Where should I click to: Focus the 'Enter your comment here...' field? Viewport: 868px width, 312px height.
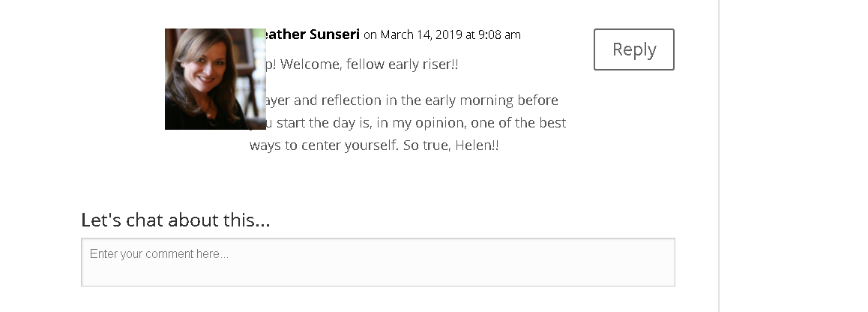[x=378, y=262]
